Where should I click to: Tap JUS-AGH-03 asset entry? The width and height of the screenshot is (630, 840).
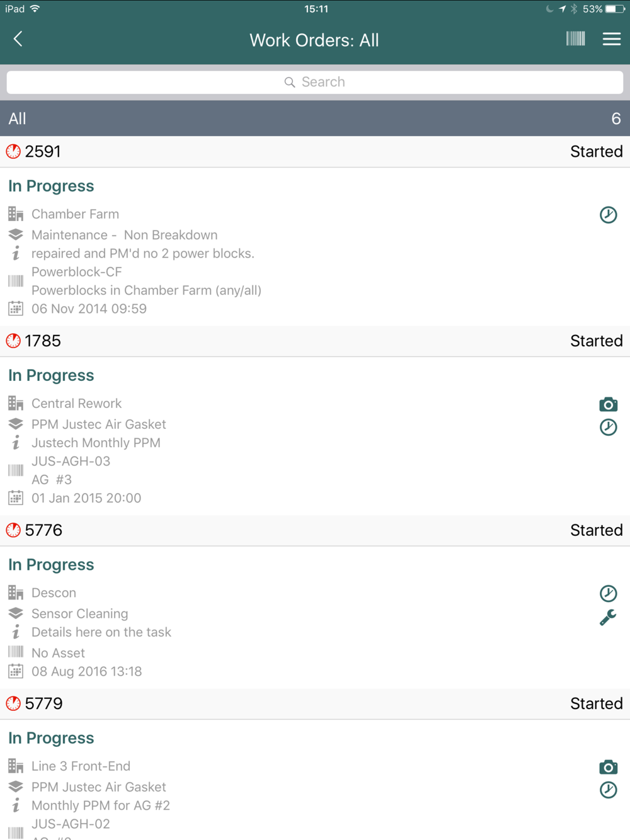point(71,461)
